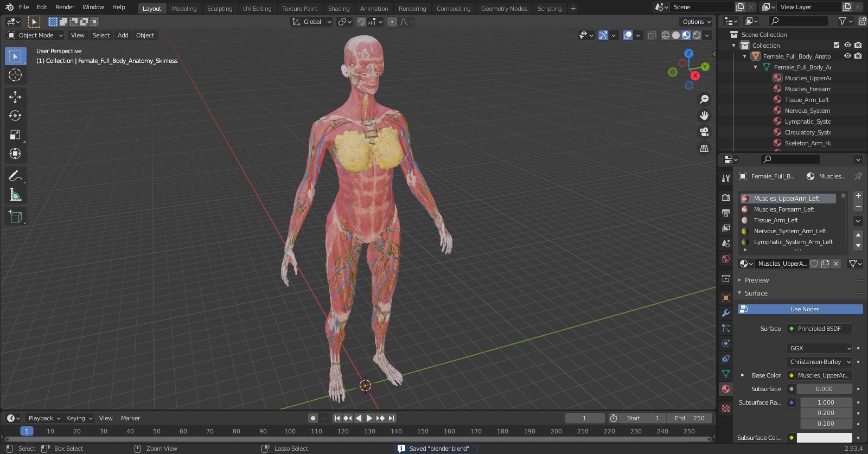Switch to the Sculpting workspace tab
Image resolution: width=868 pixels, height=454 pixels.
(220, 9)
